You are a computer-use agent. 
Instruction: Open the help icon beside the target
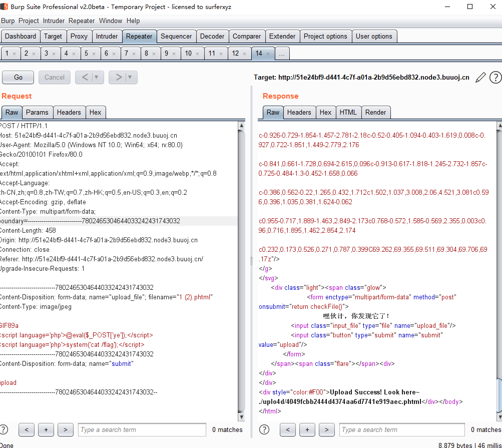(495, 77)
